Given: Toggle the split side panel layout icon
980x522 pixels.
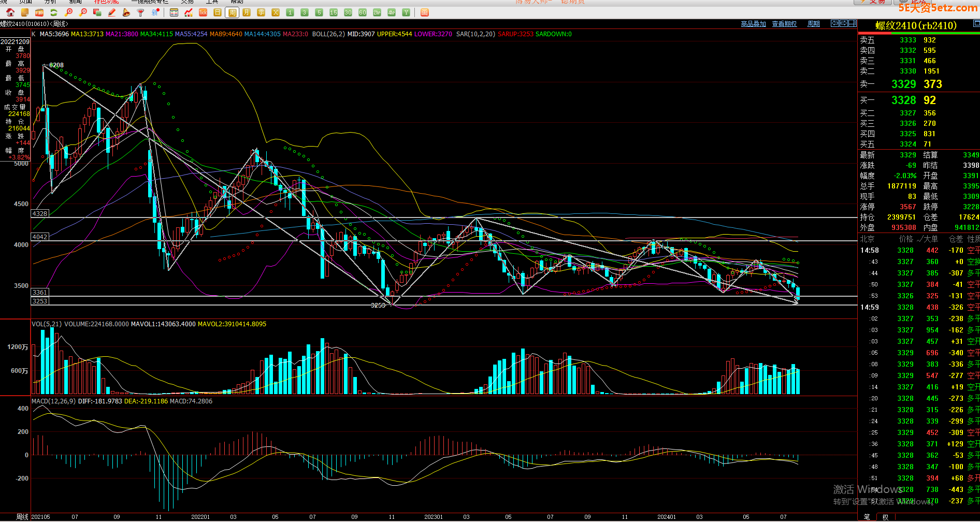Looking at the screenshot, I should point(852,23).
